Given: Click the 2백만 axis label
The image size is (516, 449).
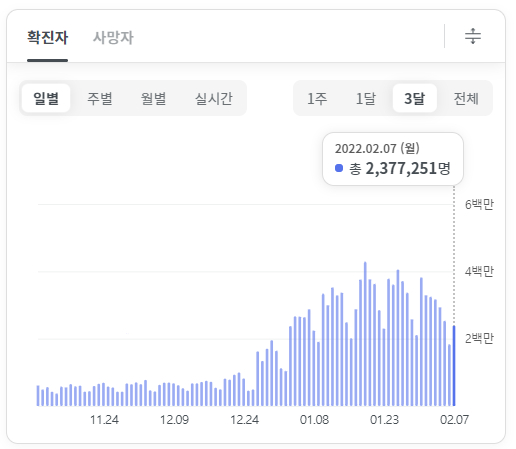Looking at the screenshot, I should 479,339.
